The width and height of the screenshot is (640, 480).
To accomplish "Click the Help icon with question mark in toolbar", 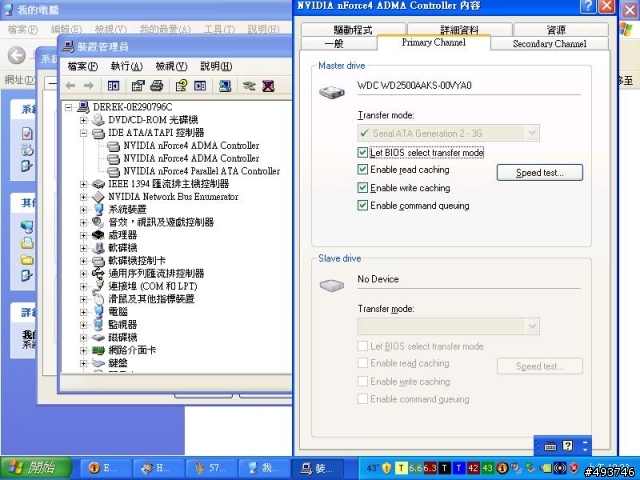I will [181, 86].
